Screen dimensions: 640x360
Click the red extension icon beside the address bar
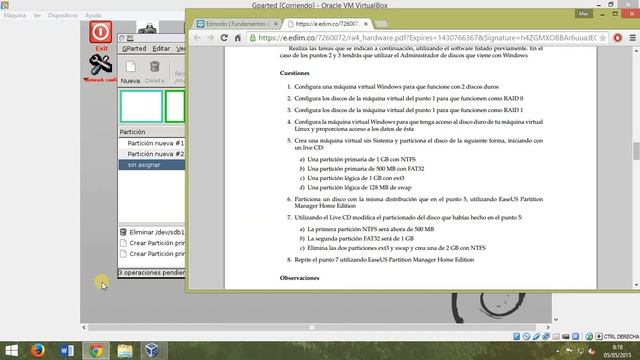(618, 38)
